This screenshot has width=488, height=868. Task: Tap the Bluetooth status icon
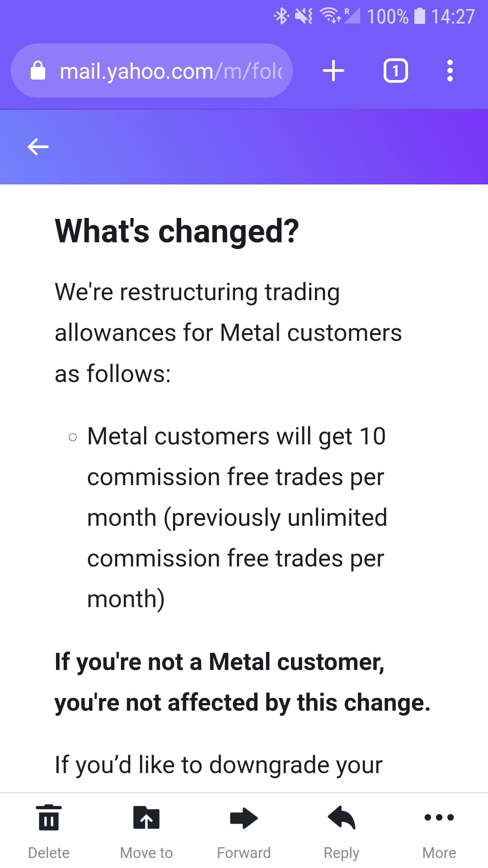[x=281, y=16]
